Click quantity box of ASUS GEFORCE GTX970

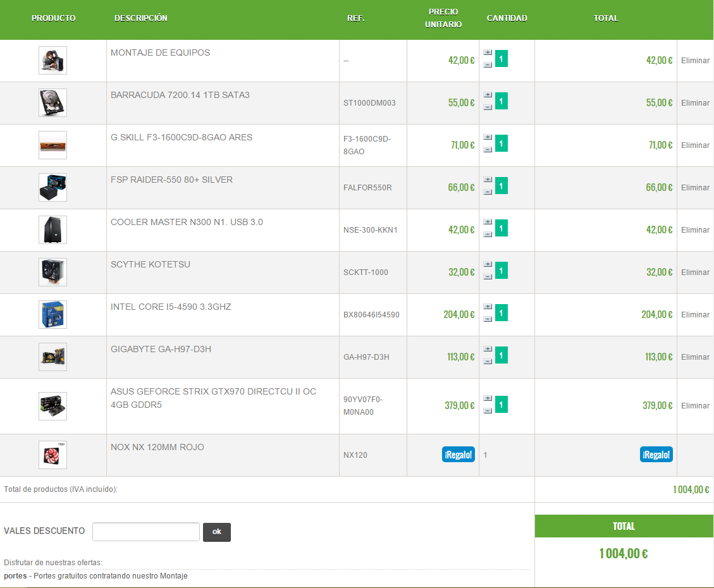click(502, 405)
